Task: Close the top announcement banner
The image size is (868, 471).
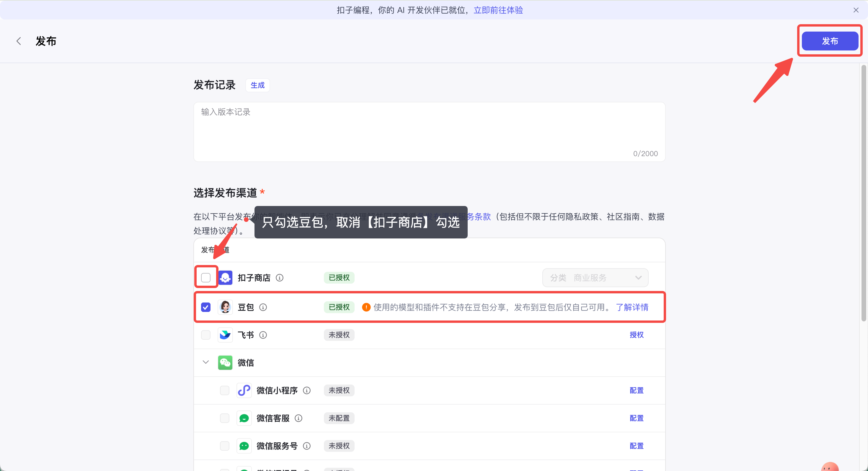Action: click(856, 10)
